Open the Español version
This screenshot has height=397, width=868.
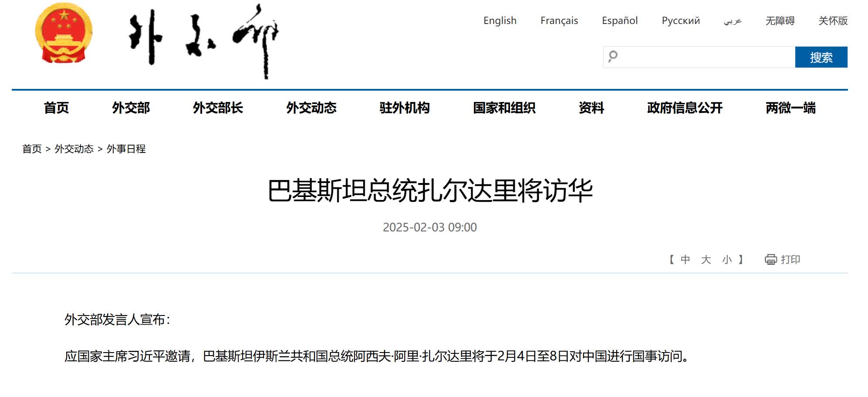(619, 20)
